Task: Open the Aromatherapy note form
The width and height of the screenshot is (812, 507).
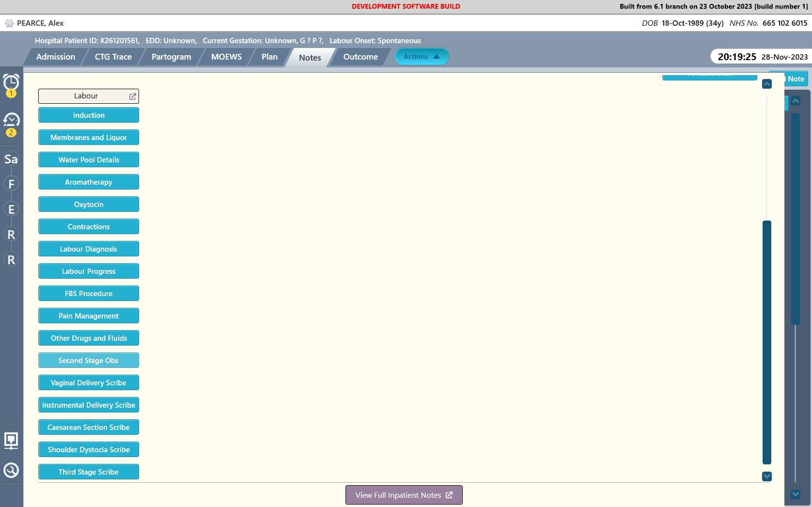Action: tap(89, 182)
